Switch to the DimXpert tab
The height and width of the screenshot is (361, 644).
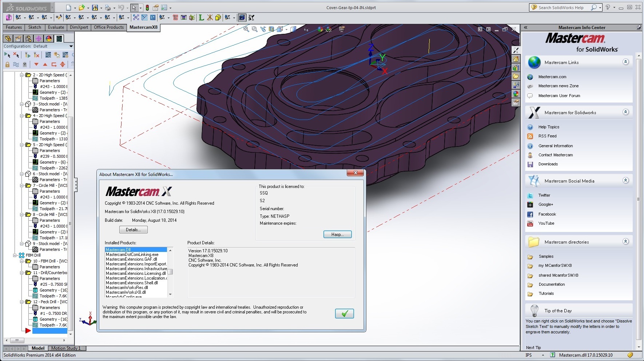pyautogui.click(x=79, y=27)
